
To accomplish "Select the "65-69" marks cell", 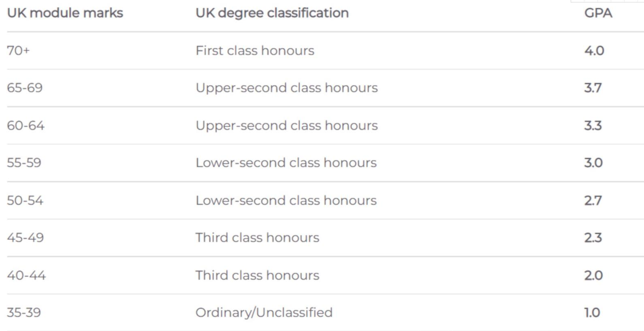I will pos(25,88).
